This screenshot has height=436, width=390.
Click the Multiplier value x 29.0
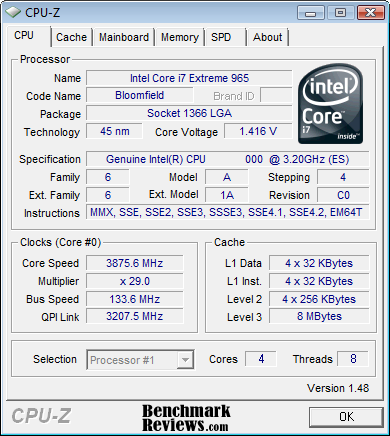135,281
